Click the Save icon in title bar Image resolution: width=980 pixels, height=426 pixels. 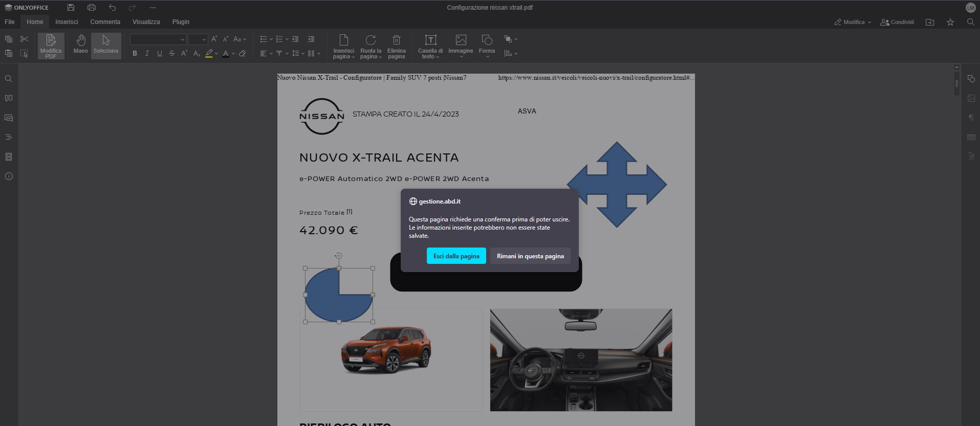pyautogui.click(x=71, y=8)
